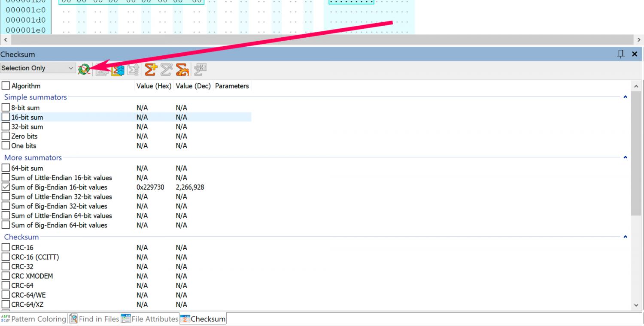644x326 pixels.
Task: Click the vertical scrollbar up arrow
Action: 636,86
